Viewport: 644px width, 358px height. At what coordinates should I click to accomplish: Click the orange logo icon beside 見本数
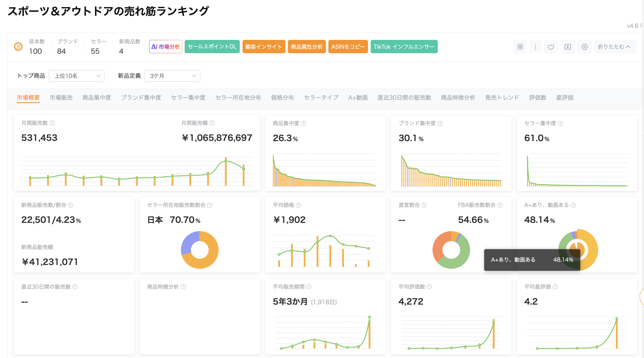click(18, 47)
